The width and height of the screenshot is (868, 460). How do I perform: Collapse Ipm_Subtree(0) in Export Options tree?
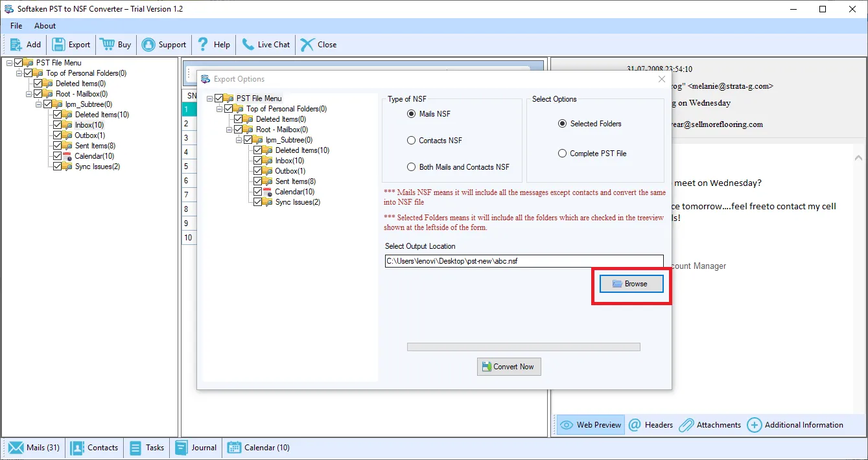[239, 140]
